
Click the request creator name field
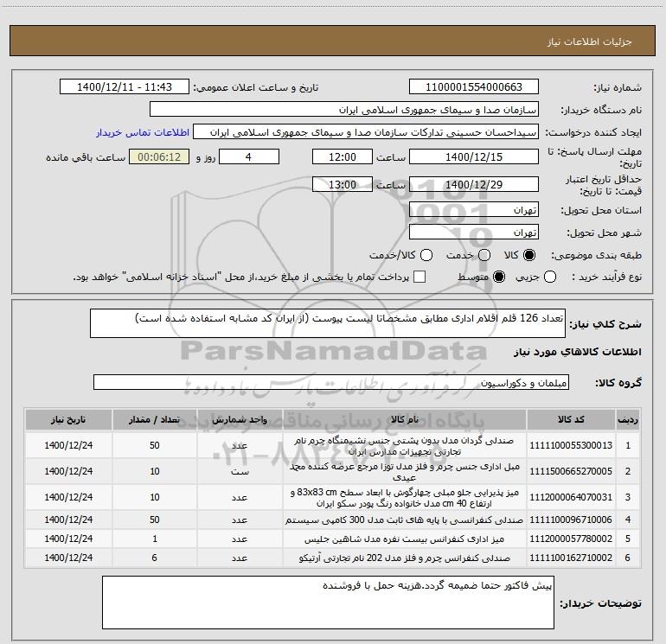366,132
